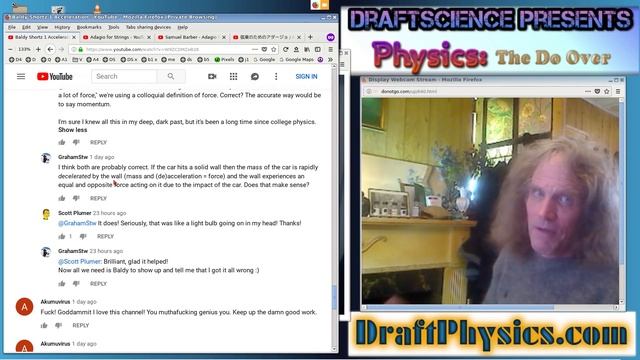Screen dimensions: 640x360
Task: Like the comment above GrahamStw's first comment
Action: [62, 142]
